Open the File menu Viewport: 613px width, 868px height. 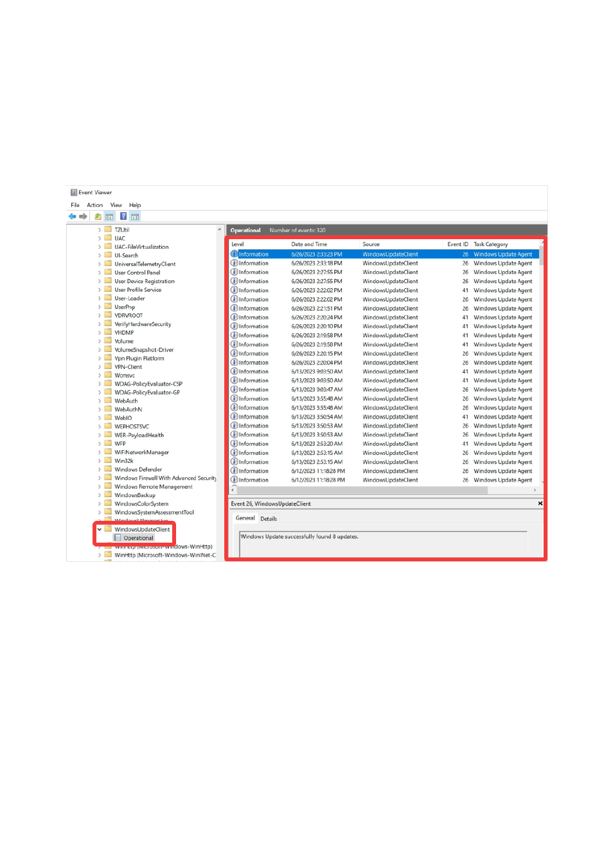pyautogui.click(x=75, y=205)
